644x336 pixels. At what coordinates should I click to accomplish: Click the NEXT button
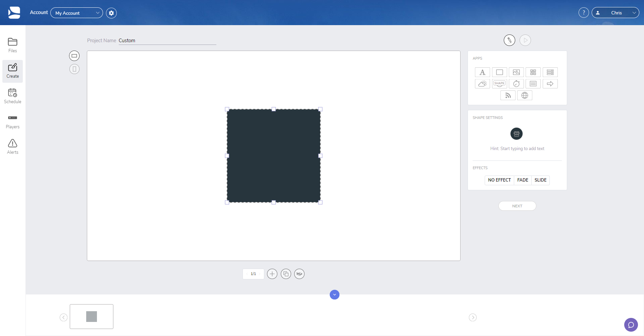coord(517,206)
